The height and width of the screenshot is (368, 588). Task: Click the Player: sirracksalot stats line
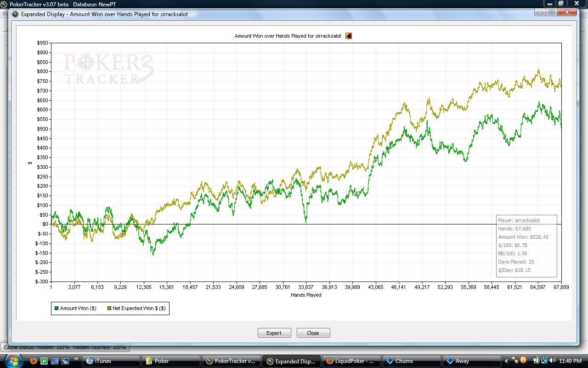point(519,220)
